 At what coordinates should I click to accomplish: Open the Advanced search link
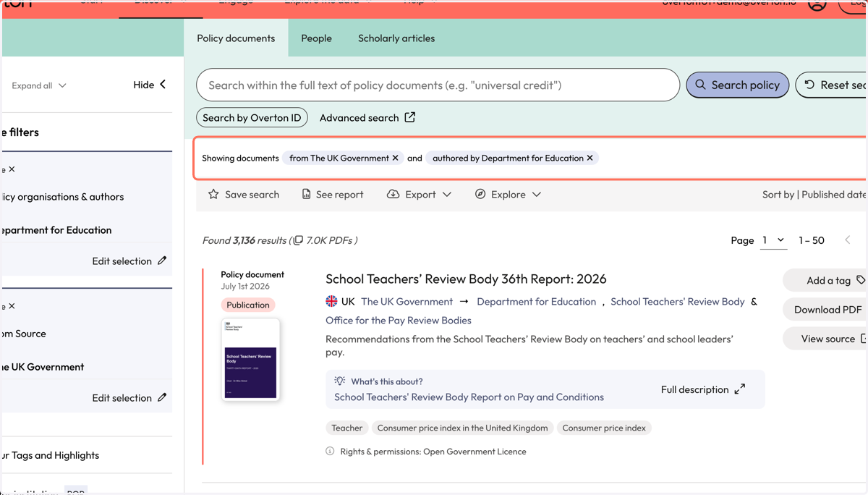(367, 117)
